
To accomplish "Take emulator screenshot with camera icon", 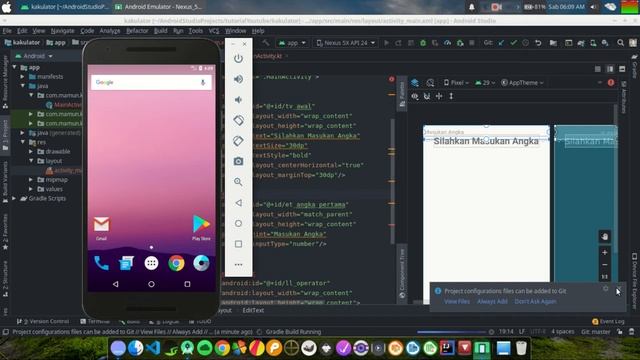I will click(x=238, y=161).
